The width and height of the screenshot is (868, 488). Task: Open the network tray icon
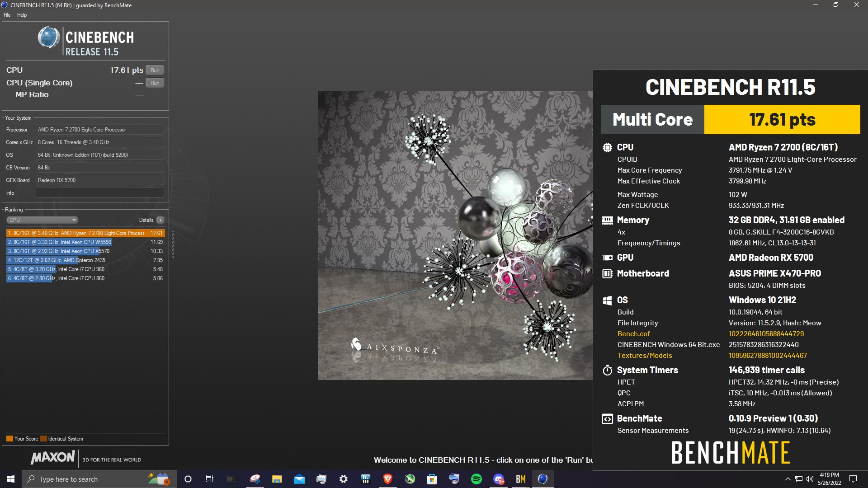coord(799,479)
